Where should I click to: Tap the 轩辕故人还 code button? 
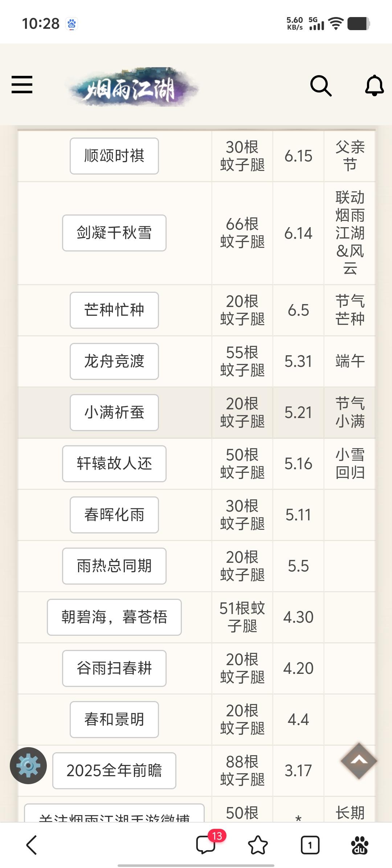coord(114,464)
